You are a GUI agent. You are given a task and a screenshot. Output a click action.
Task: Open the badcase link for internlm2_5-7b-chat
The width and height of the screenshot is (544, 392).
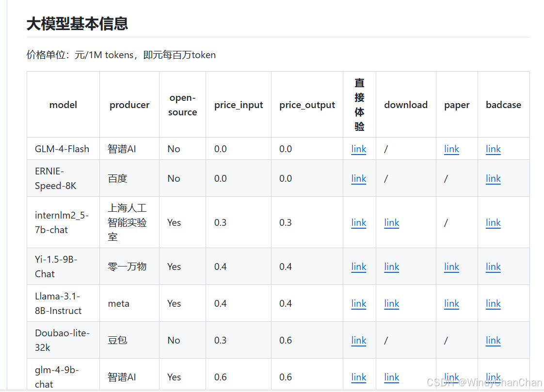tap(493, 222)
